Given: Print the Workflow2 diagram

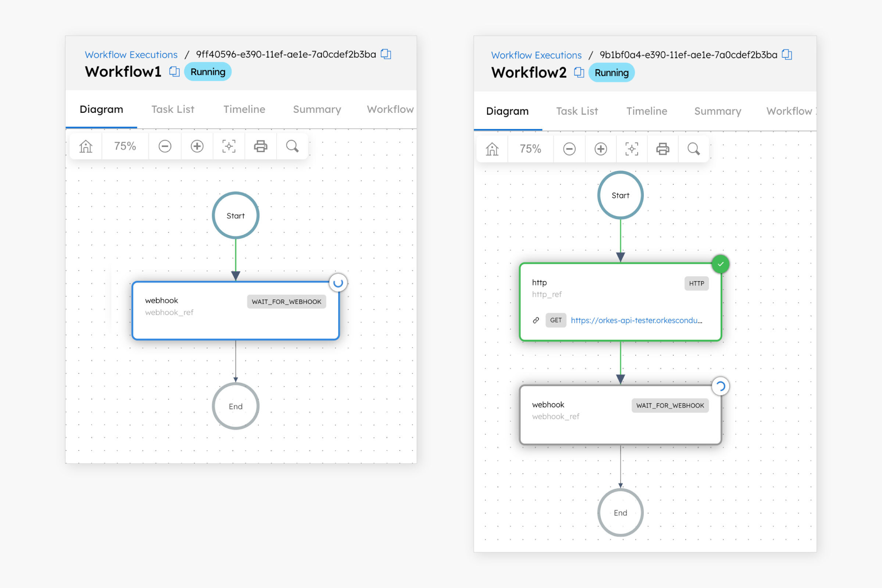Looking at the screenshot, I should [x=663, y=149].
